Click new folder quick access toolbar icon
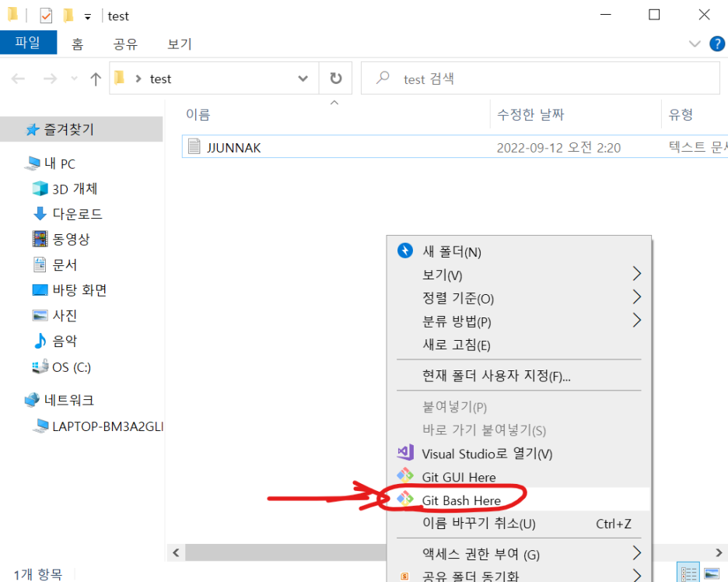 pos(68,16)
